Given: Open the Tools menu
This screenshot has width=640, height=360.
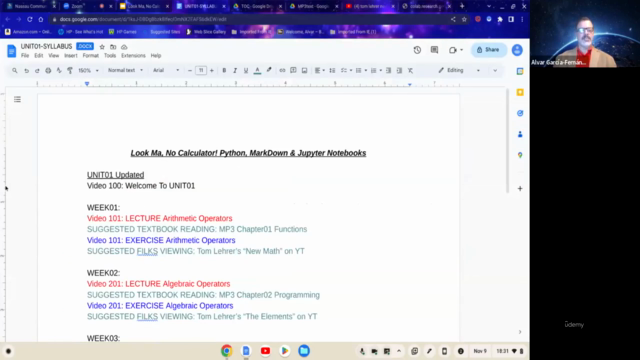Looking at the screenshot, I should point(110,56).
